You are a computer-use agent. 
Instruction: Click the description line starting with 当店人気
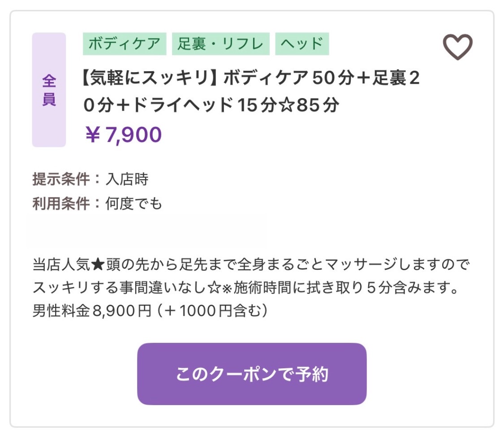point(251,264)
